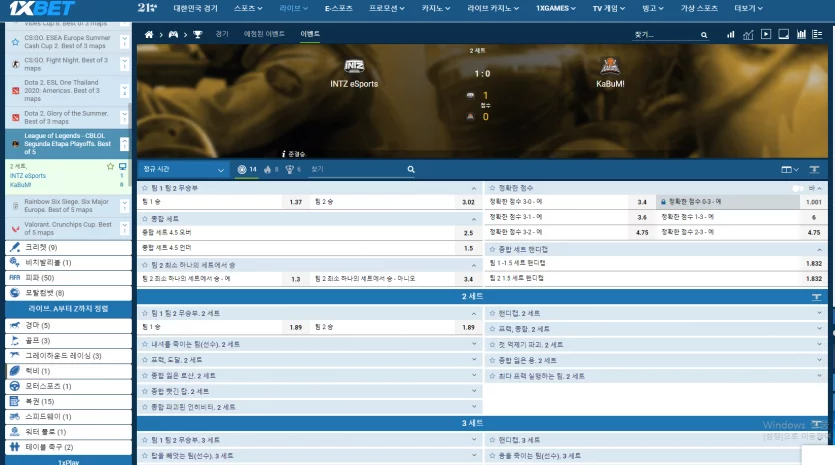Click the 라이브. A부터 Z까지 정렬 button
The height and width of the screenshot is (465, 835).
tap(68, 308)
